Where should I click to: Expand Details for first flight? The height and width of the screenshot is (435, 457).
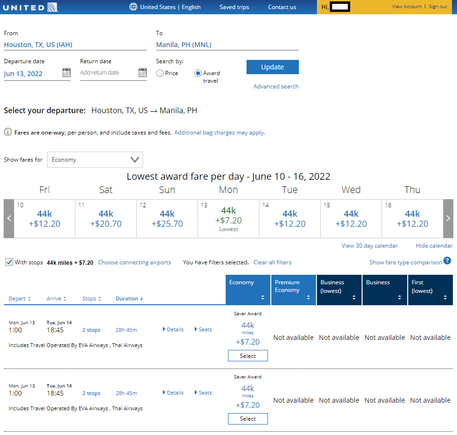pyautogui.click(x=173, y=329)
